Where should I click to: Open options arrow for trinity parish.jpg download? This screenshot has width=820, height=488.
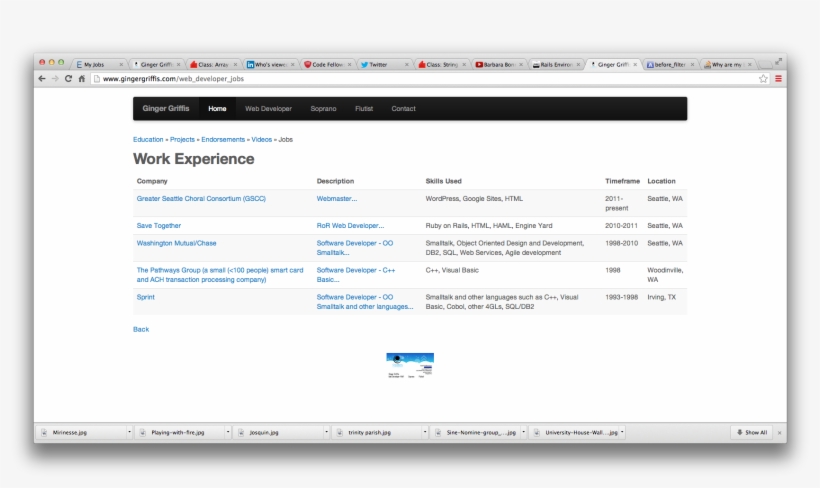(x=425, y=432)
